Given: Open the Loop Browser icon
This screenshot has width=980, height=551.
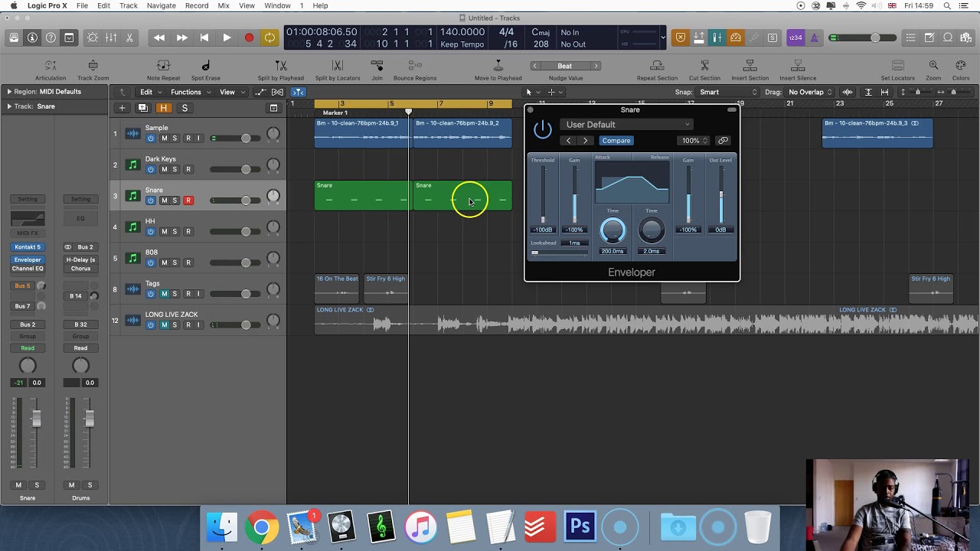Looking at the screenshot, I should coord(947,37).
